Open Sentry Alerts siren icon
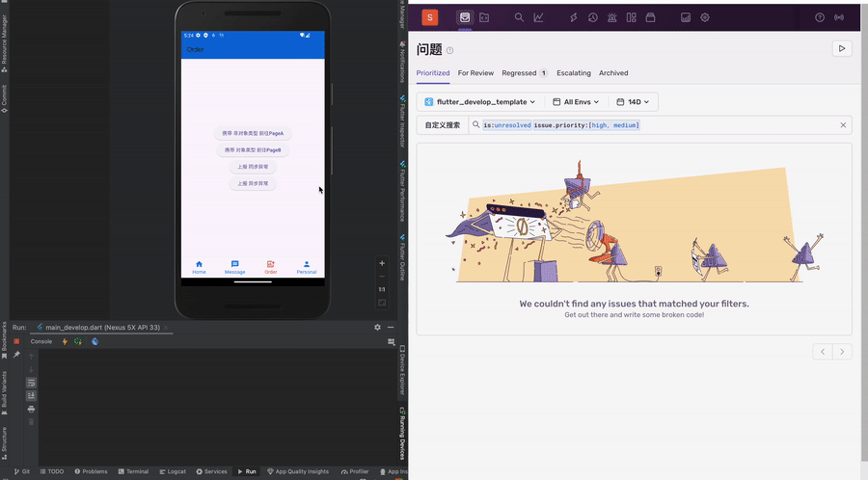 [x=612, y=17]
